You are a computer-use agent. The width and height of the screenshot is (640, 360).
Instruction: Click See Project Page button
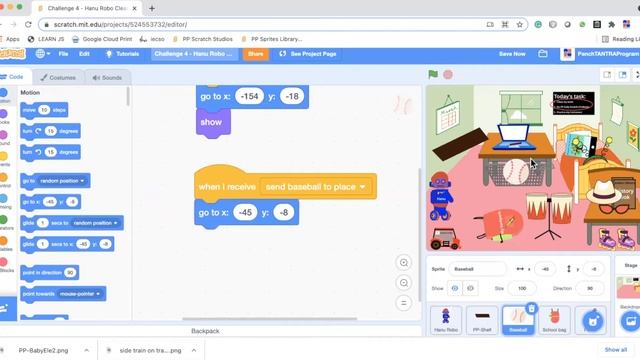point(308,54)
